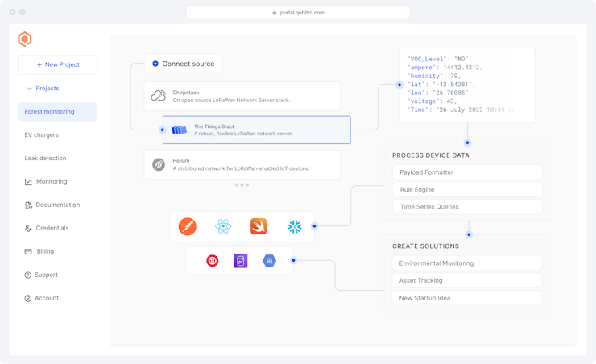Select the Chirpstack source card
596x364 pixels.
click(242, 96)
